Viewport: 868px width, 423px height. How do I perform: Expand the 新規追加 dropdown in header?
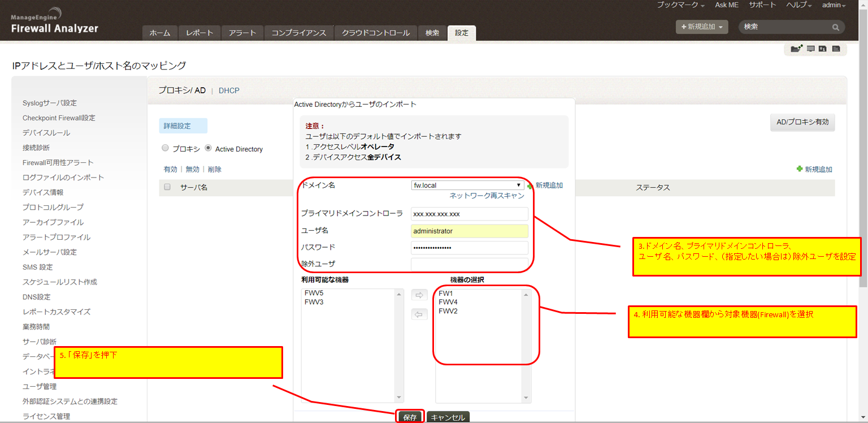pos(702,27)
